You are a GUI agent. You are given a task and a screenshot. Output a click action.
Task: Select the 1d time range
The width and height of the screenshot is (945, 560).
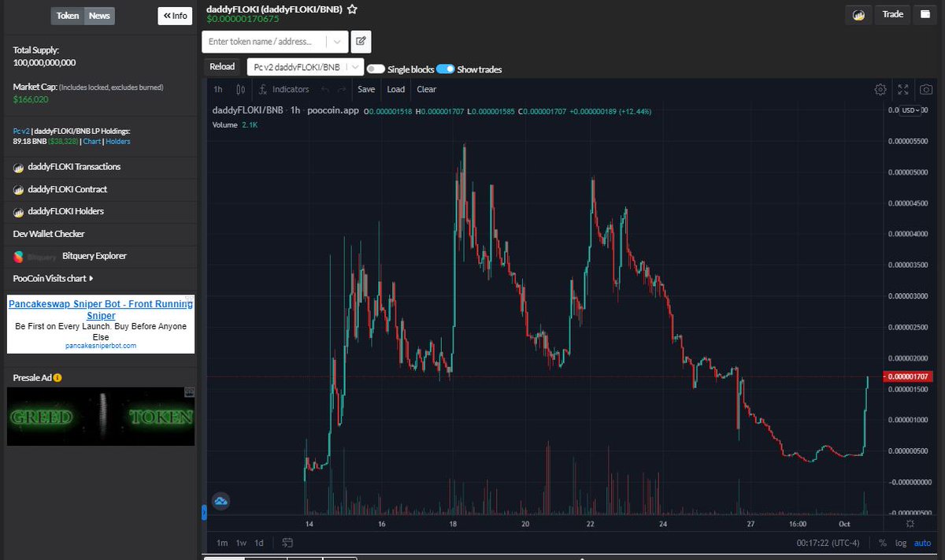(x=261, y=543)
